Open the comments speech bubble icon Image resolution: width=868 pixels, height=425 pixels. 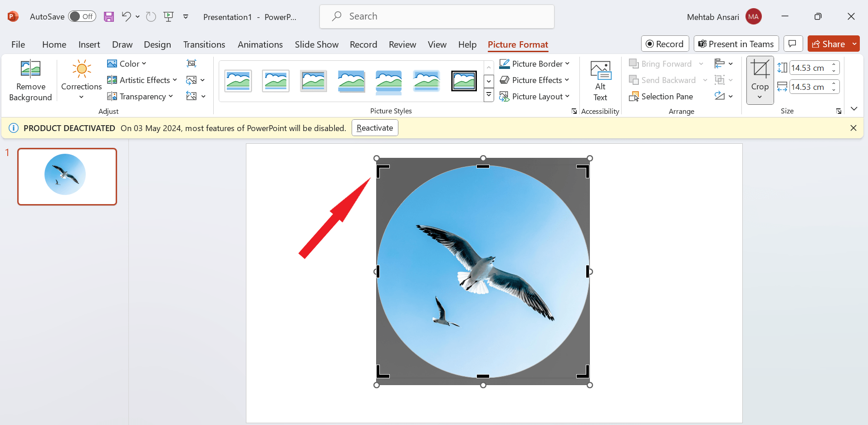point(792,44)
